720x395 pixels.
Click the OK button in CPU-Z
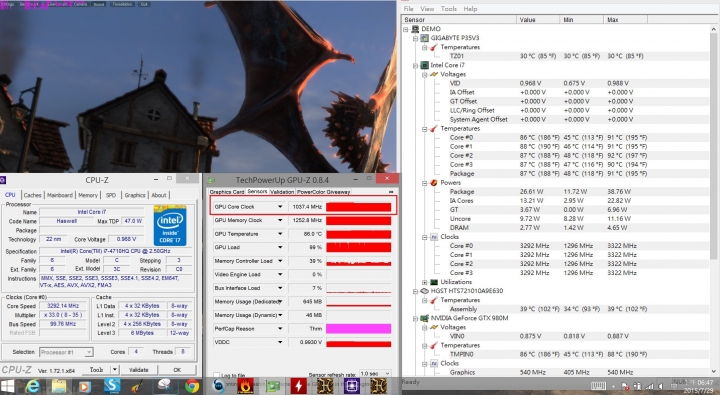[x=177, y=369]
